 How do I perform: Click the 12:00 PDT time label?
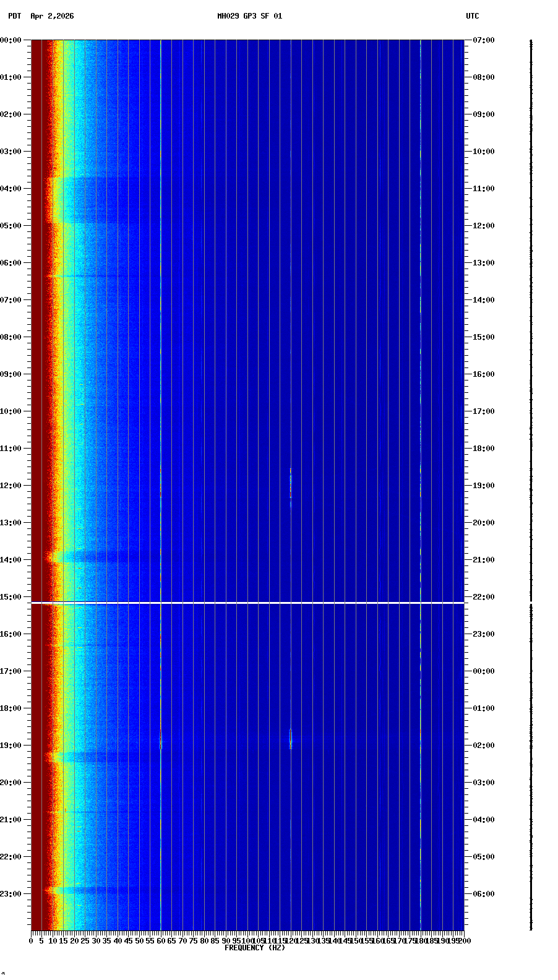tap(11, 486)
